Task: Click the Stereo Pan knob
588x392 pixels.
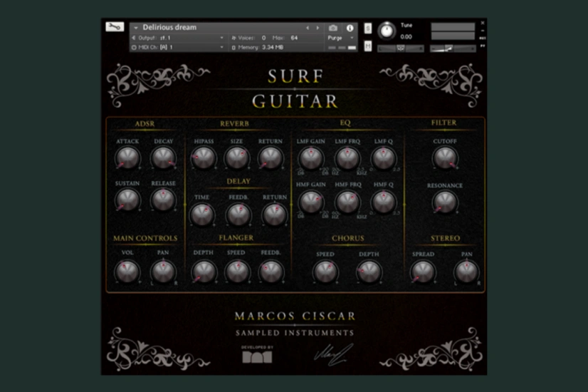Action: click(x=466, y=272)
